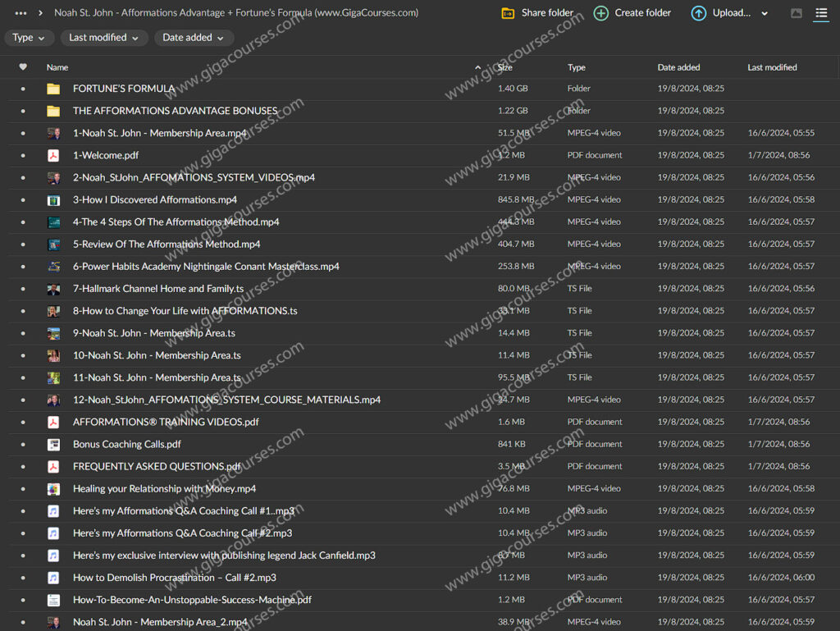The height and width of the screenshot is (631, 840).
Task: Sort files by the Name column header
Action: tap(57, 67)
